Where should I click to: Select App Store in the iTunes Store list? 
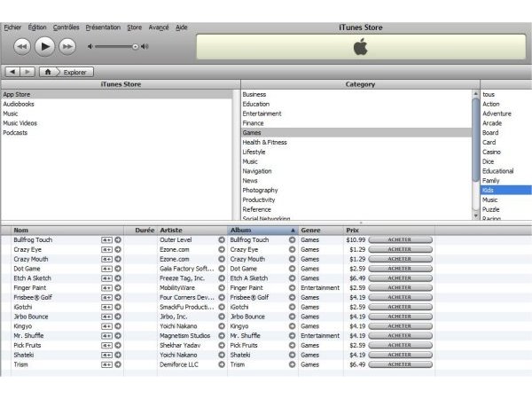117,94
